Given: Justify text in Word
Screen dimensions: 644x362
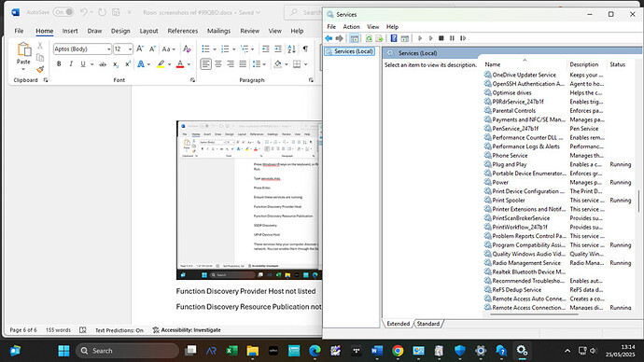Looking at the screenshot, I should tap(243, 64).
